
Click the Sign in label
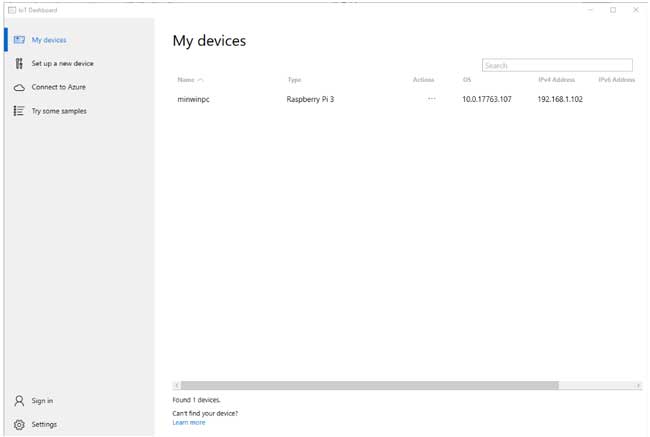(x=42, y=401)
